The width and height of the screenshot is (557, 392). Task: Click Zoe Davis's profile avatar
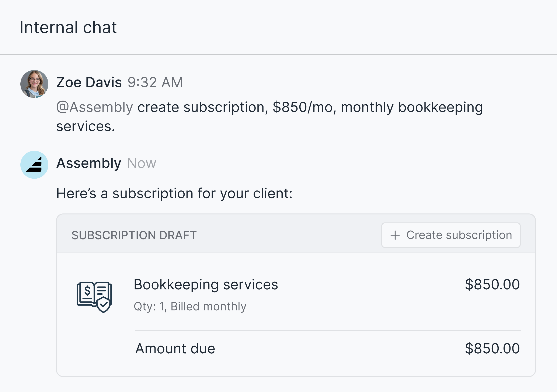coord(34,84)
